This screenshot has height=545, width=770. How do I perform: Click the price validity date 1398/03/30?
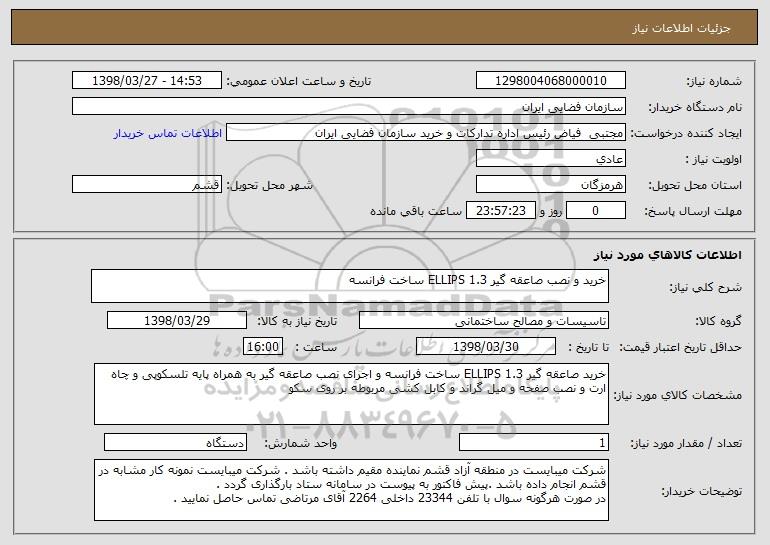(486, 347)
